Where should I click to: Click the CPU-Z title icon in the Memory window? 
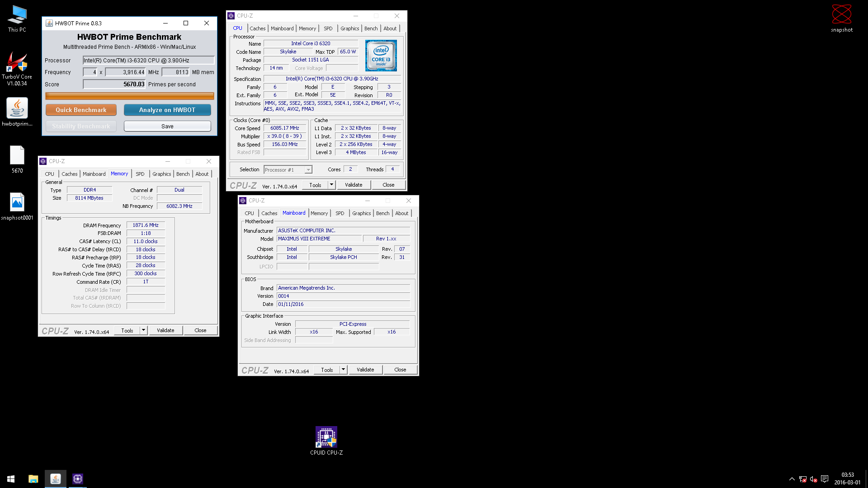(43, 161)
